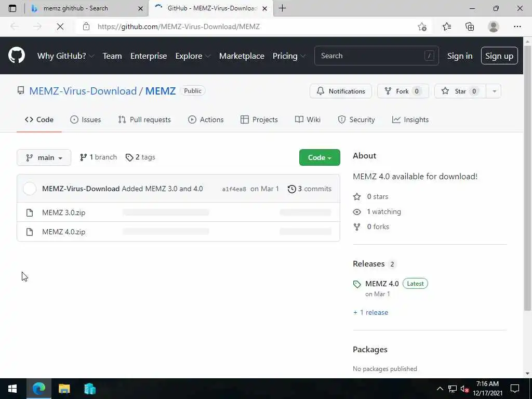The width and height of the screenshot is (532, 399).
Task: Open the vertical tab actions menu icon
Action: point(12,8)
